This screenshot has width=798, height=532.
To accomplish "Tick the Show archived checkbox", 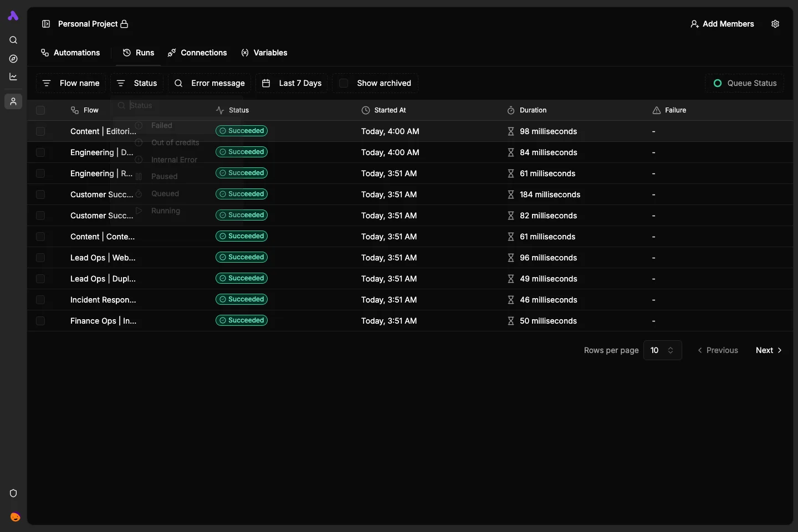I will pos(344,83).
